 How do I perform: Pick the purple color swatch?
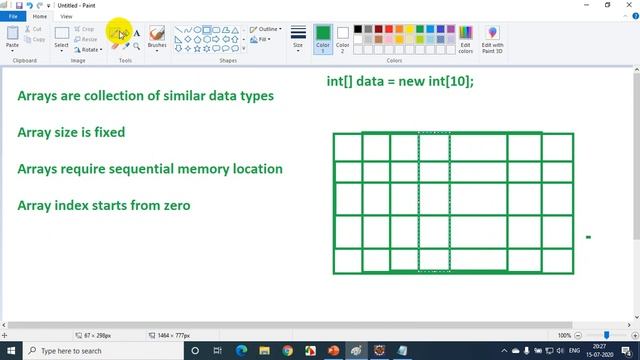pyautogui.click(x=451, y=29)
